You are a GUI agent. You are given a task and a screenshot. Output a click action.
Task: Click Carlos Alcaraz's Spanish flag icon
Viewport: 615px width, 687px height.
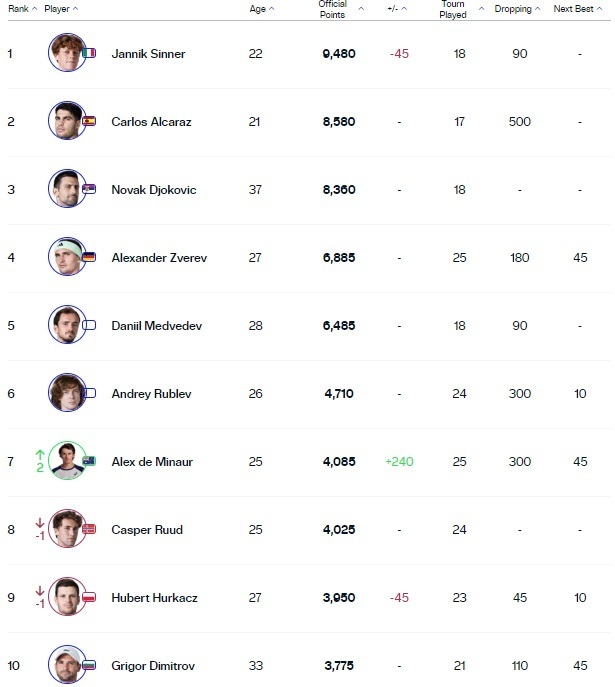coord(90,121)
